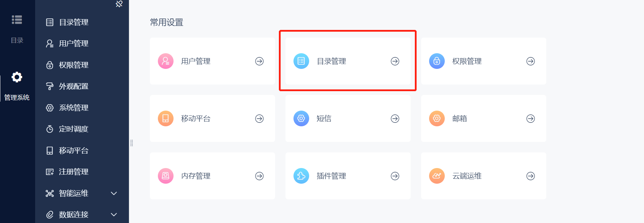This screenshot has height=223, width=644.
Task: Select the 管理系统 gear icon
Action: [17, 77]
